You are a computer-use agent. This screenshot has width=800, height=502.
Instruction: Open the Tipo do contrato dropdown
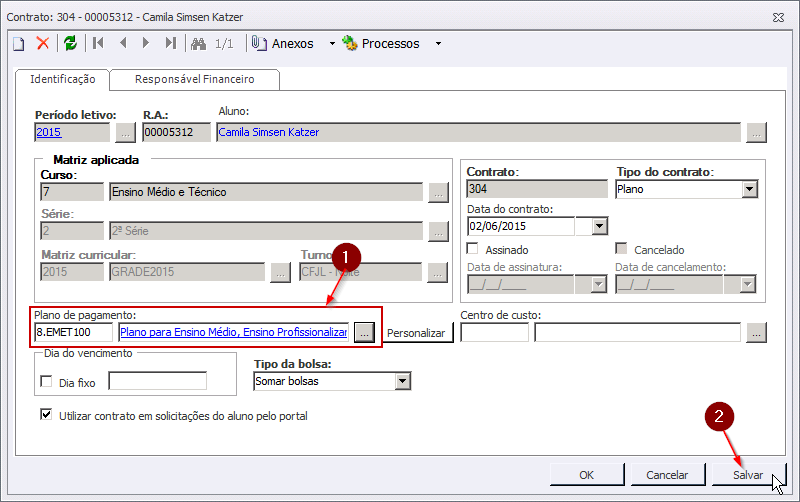[749, 189]
